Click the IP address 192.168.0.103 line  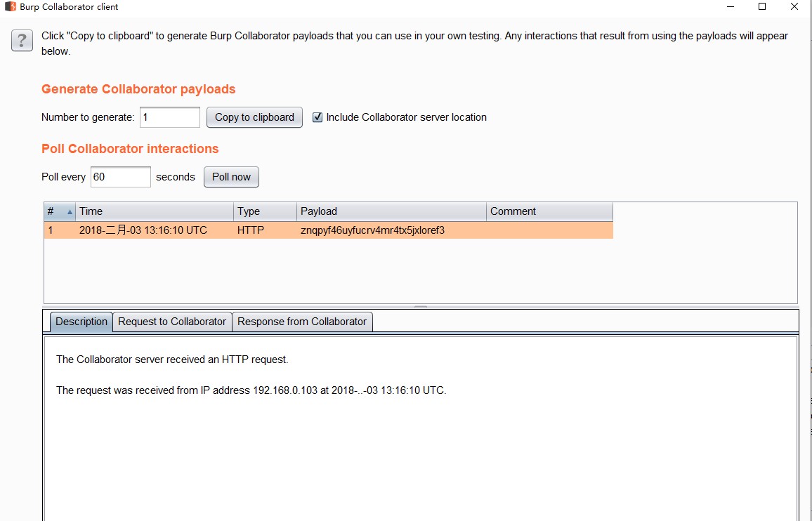251,390
